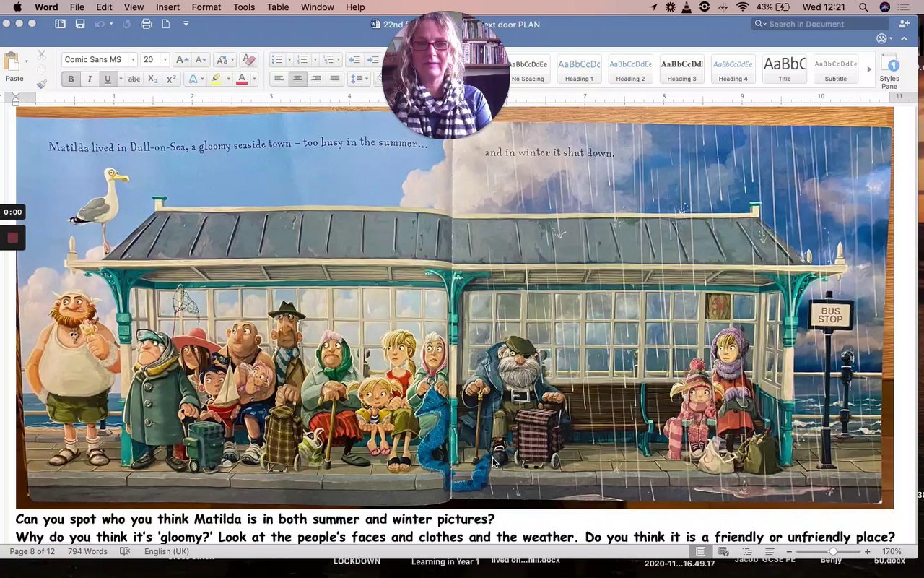Open the font color dropdown arrow

(x=253, y=79)
